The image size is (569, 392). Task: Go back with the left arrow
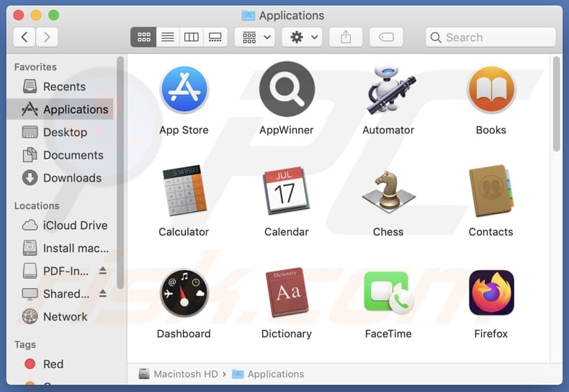(24, 37)
